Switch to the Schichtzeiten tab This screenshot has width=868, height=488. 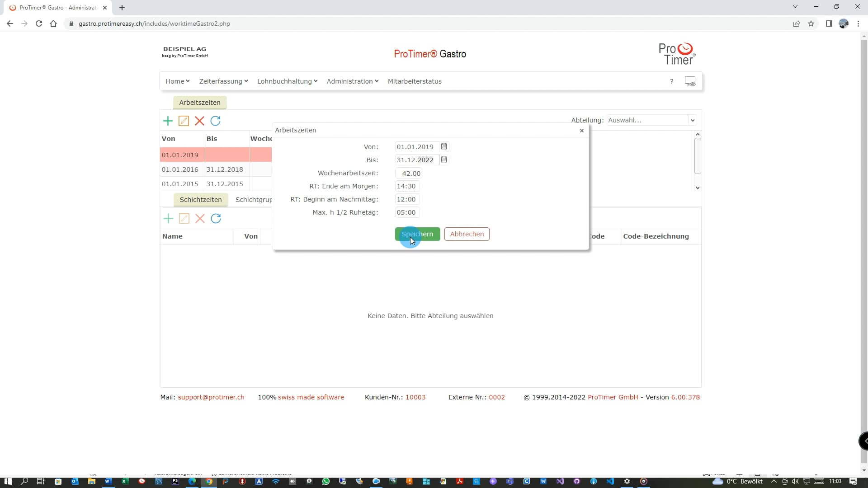click(x=200, y=200)
